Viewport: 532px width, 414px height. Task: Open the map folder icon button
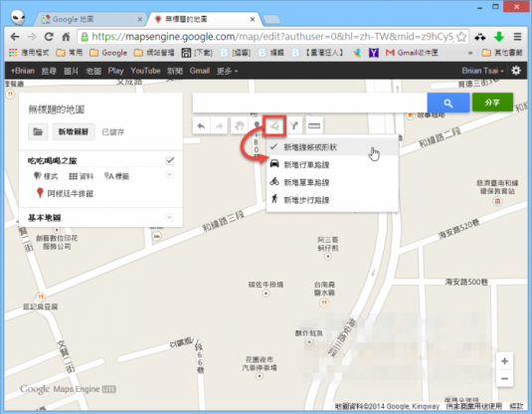click(x=38, y=131)
